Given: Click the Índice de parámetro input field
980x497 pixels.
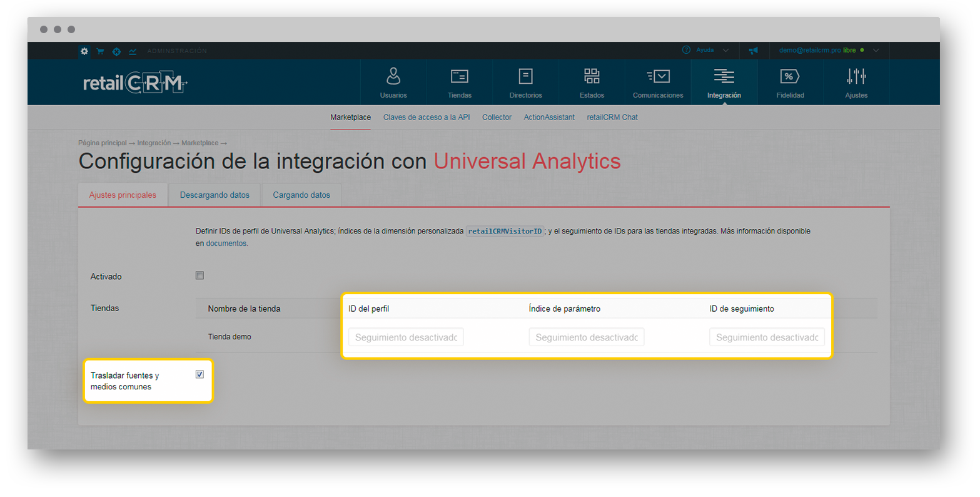Looking at the screenshot, I should (x=586, y=337).
